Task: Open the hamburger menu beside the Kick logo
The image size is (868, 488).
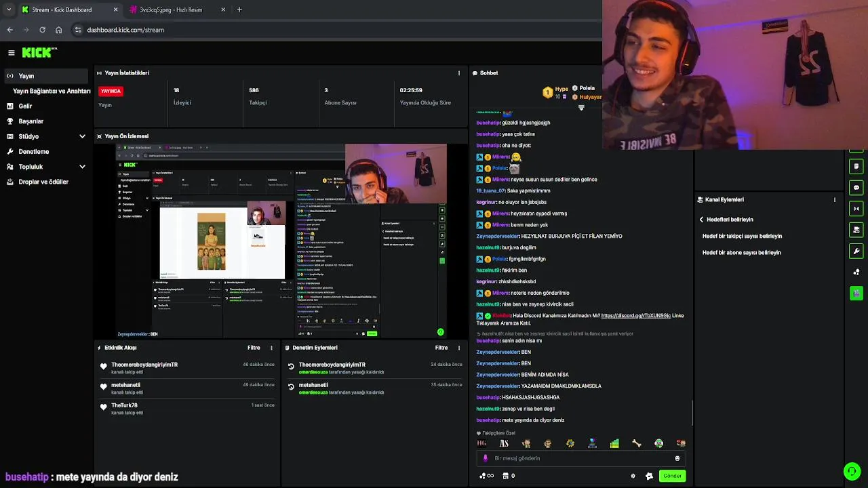Action: tap(11, 52)
